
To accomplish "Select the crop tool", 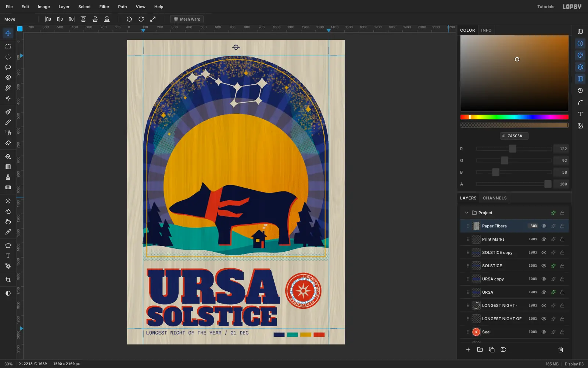I will click(8, 280).
